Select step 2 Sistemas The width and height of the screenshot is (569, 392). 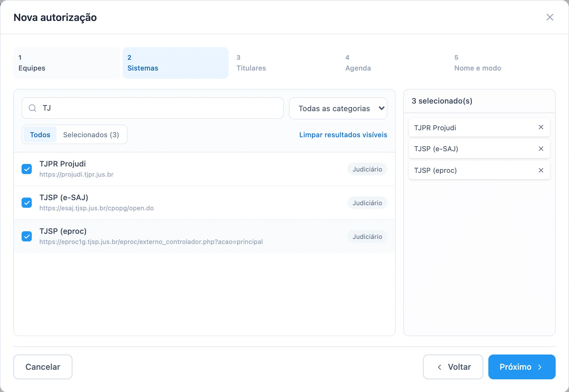[176, 63]
